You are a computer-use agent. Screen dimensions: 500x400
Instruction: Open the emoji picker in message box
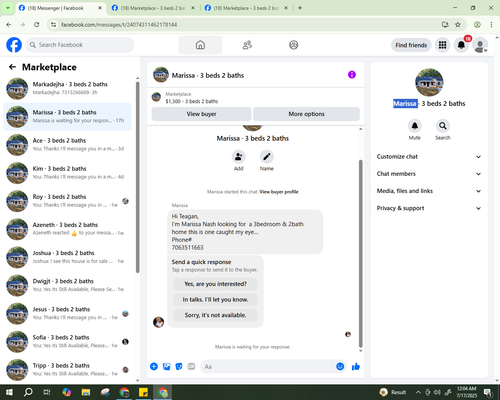click(340, 367)
